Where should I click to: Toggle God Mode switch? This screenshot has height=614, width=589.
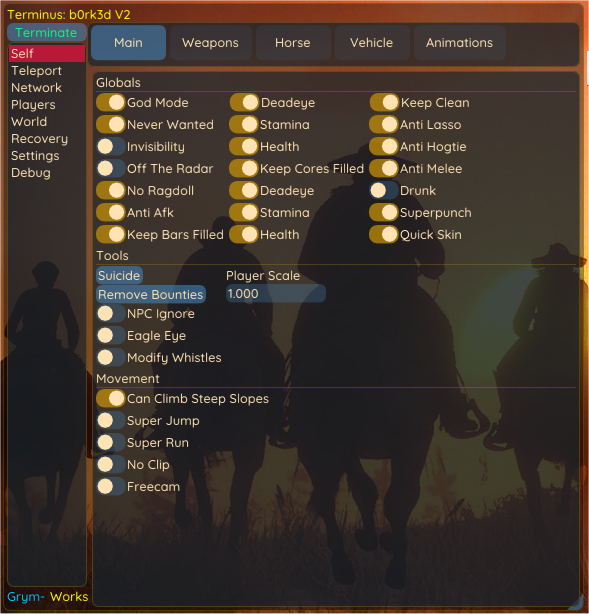coord(111,103)
